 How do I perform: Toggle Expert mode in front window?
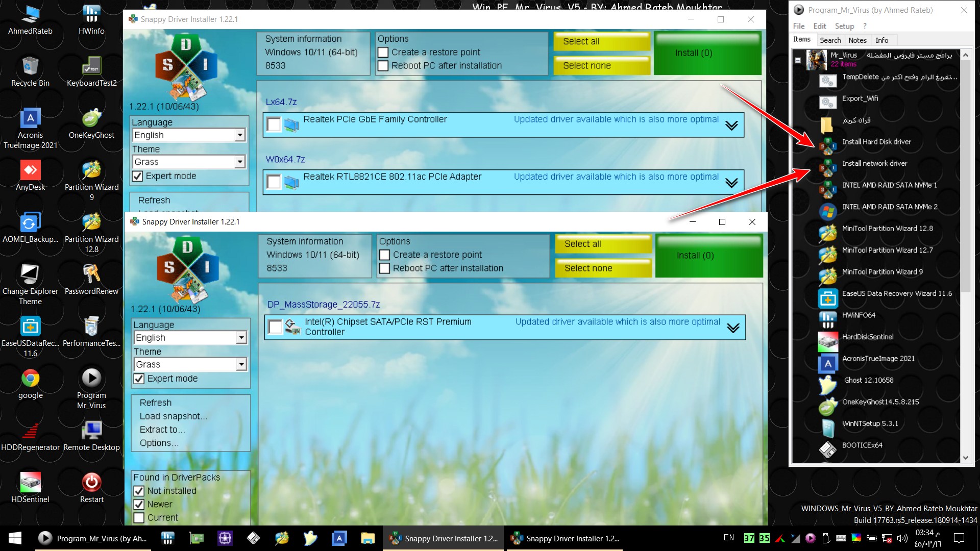click(x=139, y=379)
